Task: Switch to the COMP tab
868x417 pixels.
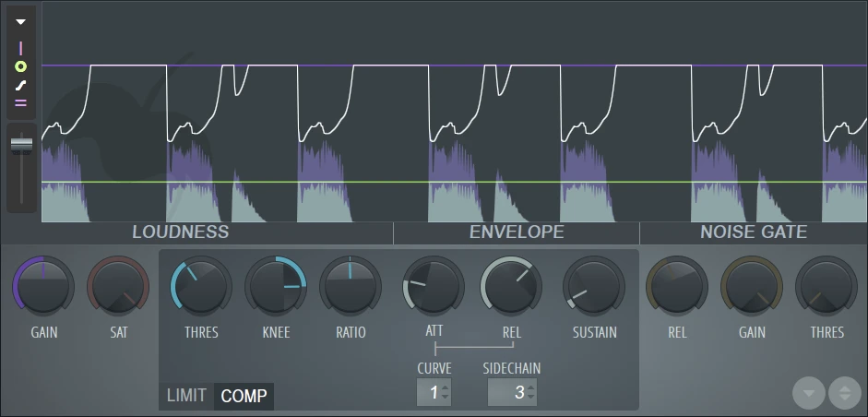Action: click(x=244, y=397)
